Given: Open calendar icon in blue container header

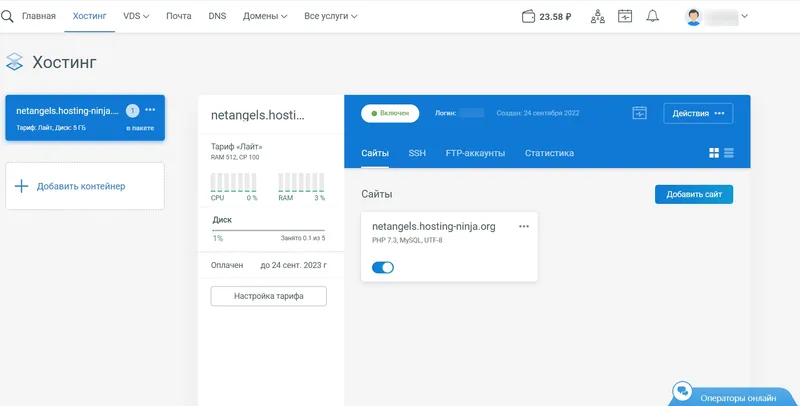Looking at the screenshot, I should (639, 113).
